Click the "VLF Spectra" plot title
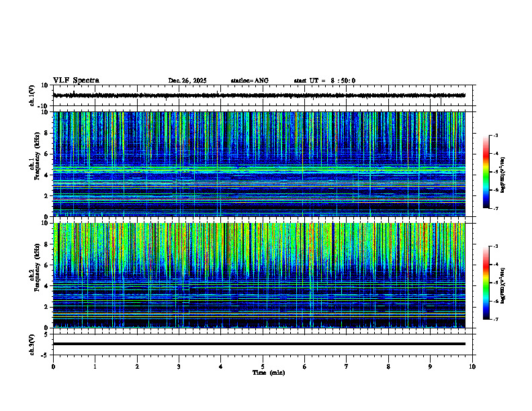 (x=76, y=81)
